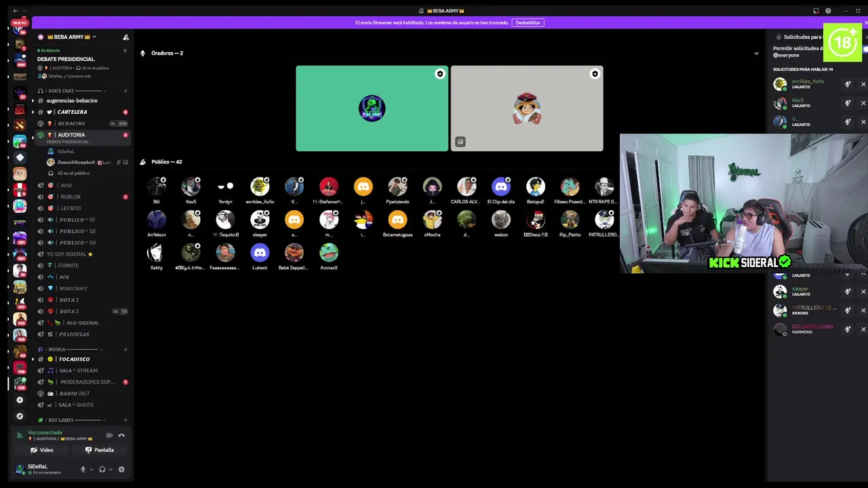Image resolution: width=868 pixels, height=488 pixels.
Task: Click the add a server plus icon
Action: pyautogui.click(x=20, y=400)
